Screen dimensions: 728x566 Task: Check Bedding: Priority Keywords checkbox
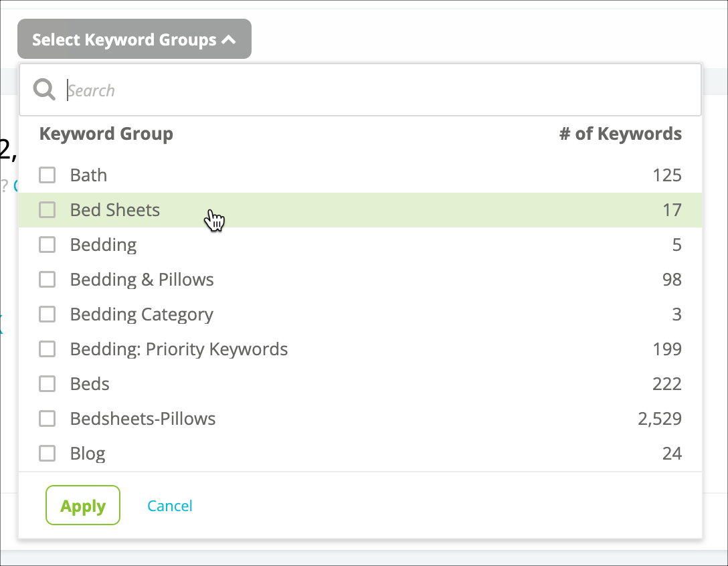pos(48,349)
